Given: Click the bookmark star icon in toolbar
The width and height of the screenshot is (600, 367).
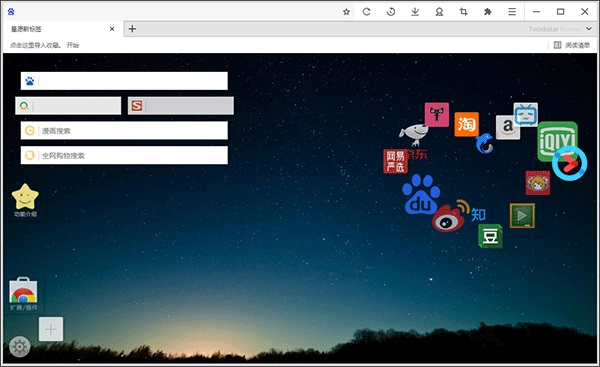Looking at the screenshot, I should 346,12.
